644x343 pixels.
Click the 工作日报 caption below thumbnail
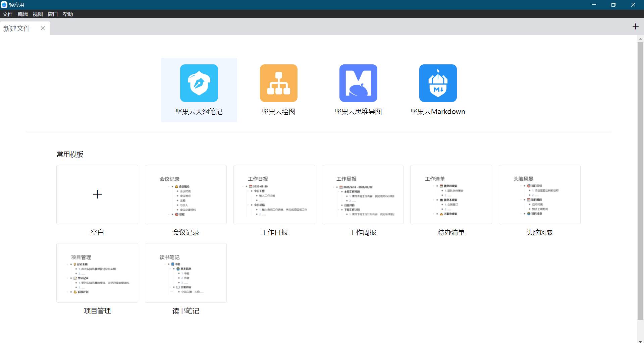[x=274, y=232]
